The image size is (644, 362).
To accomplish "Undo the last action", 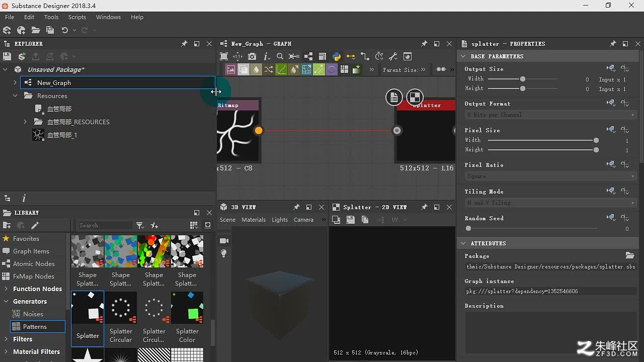I will coord(64,30).
